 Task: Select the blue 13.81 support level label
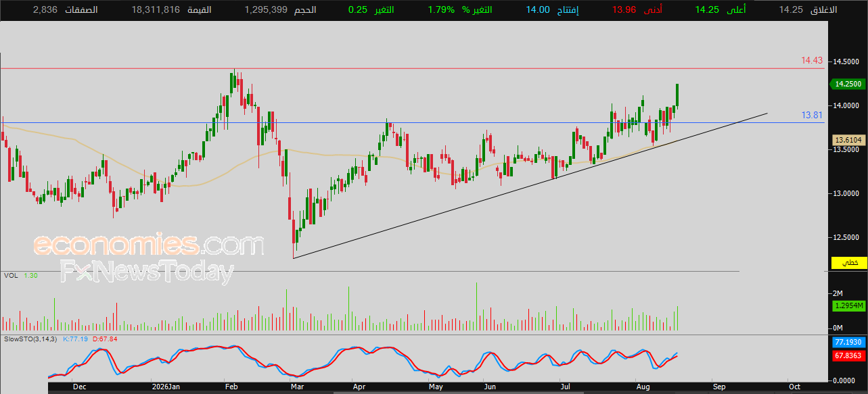pos(812,116)
